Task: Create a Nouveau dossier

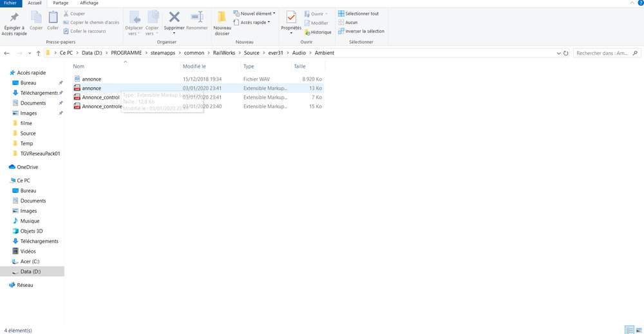Action: 222,24
